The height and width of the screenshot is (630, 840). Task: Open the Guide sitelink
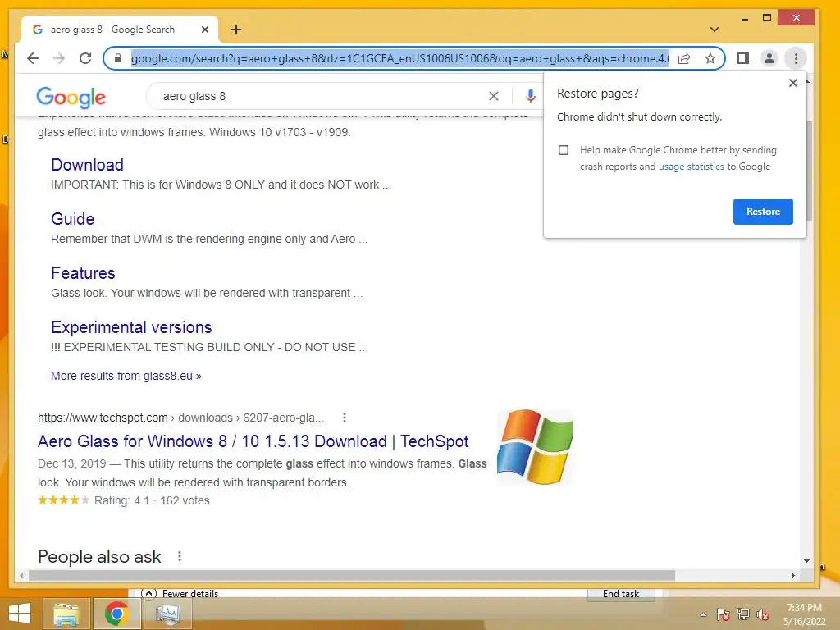[x=73, y=218]
